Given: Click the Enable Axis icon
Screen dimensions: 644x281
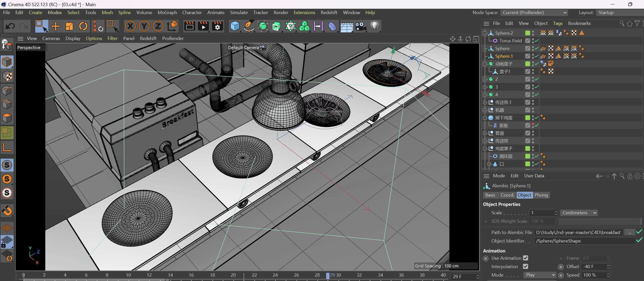Looking at the screenshot, I should [x=7, y=147].
